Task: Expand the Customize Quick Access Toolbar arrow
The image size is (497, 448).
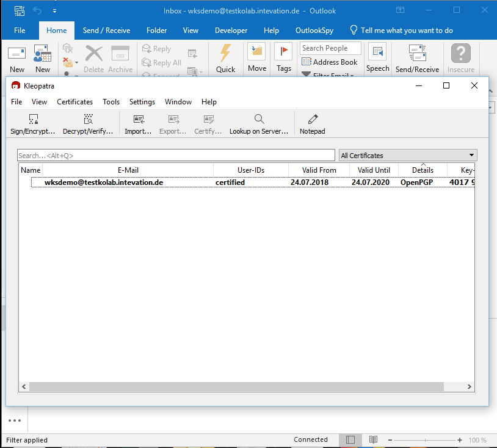Action: pyautogui.click(x=54, y=11)
